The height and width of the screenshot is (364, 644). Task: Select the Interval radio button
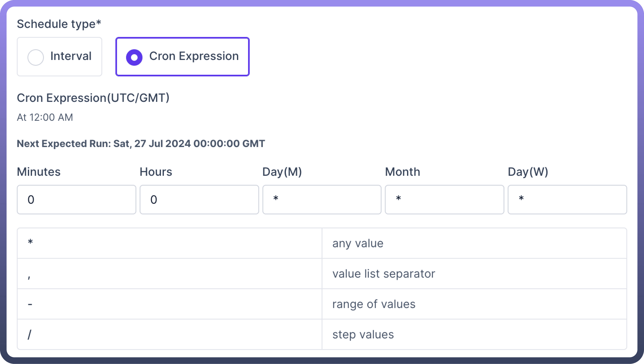pyautogui.click(x=36, y=57)
